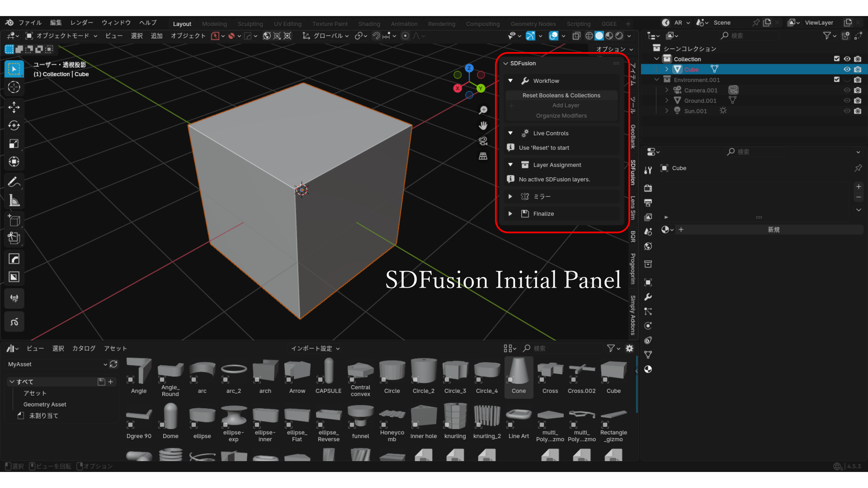Disable Ground.001 in renders
The width and height of the screenshot is (868, 488).
coord(858,101)
